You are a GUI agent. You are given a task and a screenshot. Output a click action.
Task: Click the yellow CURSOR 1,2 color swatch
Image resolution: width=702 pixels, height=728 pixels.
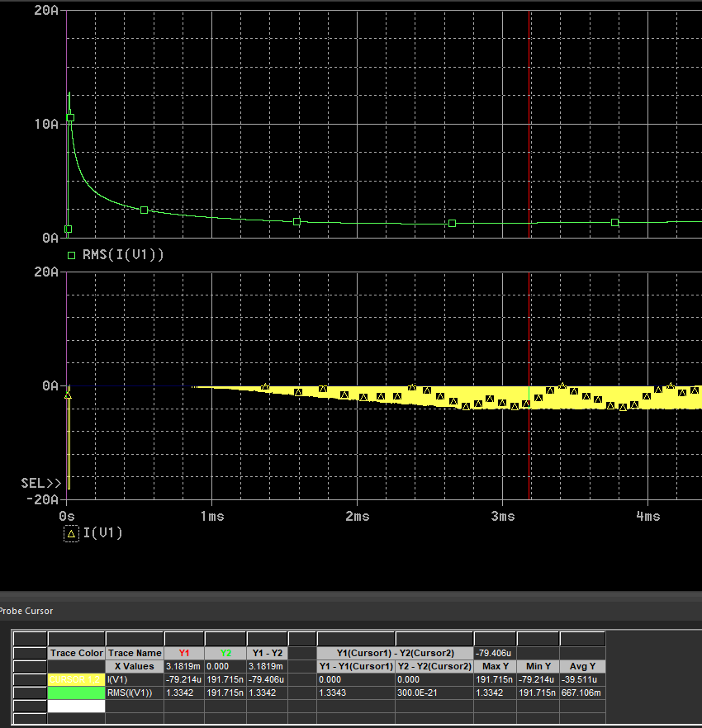point(76,680)
